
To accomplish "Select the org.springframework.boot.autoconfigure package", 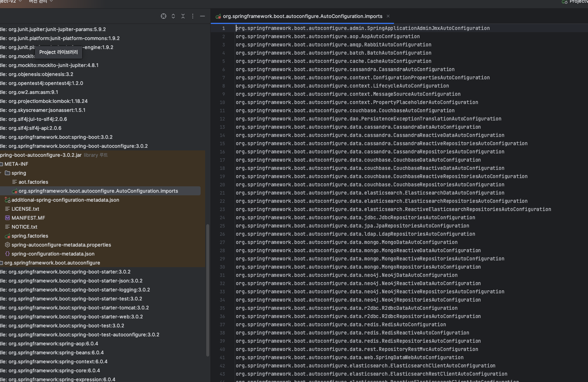I will pyautogui.click(x=52, y=263).
